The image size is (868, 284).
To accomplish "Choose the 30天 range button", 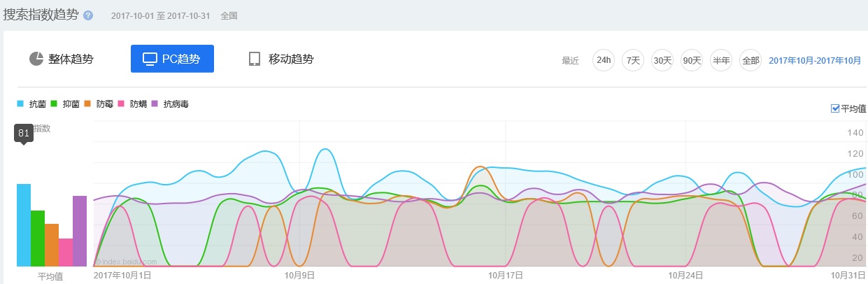I will [662, 60].
